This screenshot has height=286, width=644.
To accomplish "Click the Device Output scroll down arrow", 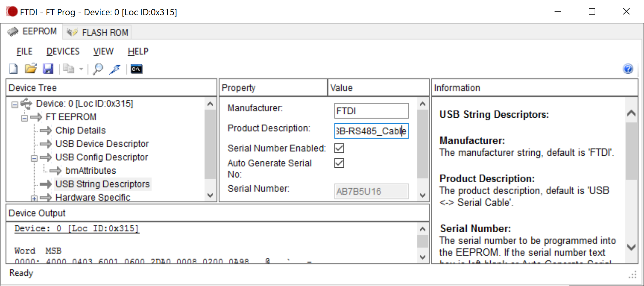I will click(422, 257).
